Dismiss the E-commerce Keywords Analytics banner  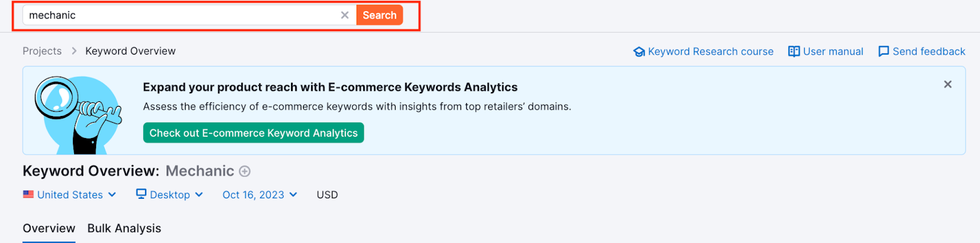coord(948,84)
